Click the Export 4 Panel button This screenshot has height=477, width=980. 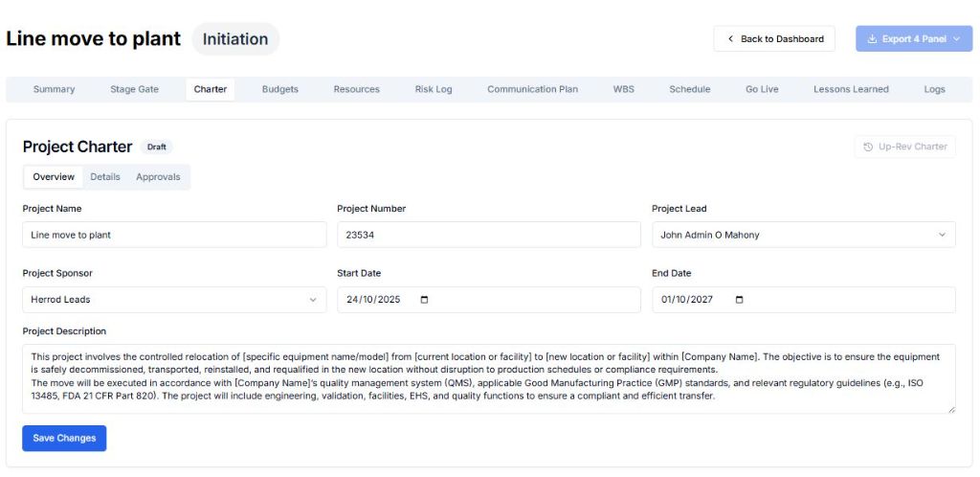[x=914, y=38]
